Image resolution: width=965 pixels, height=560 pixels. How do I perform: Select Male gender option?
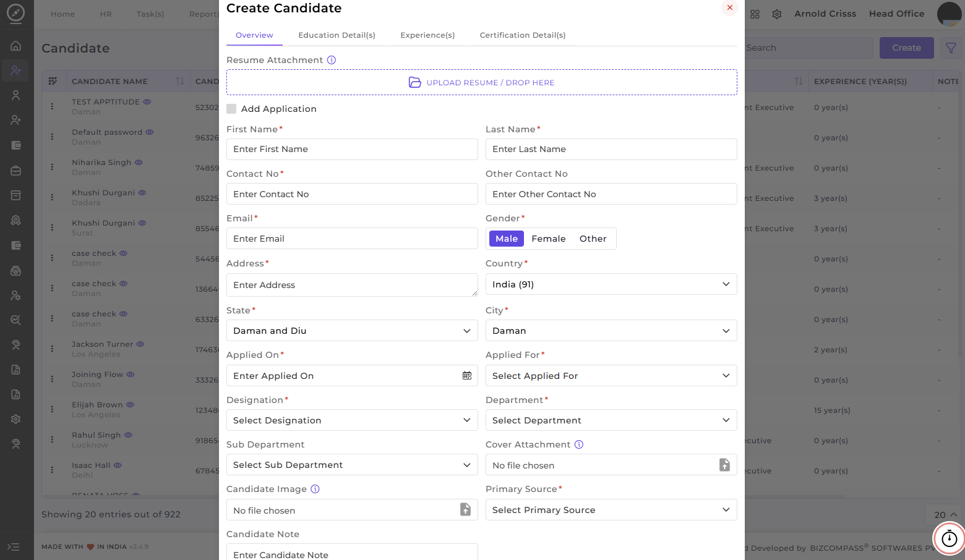point(507,239)
